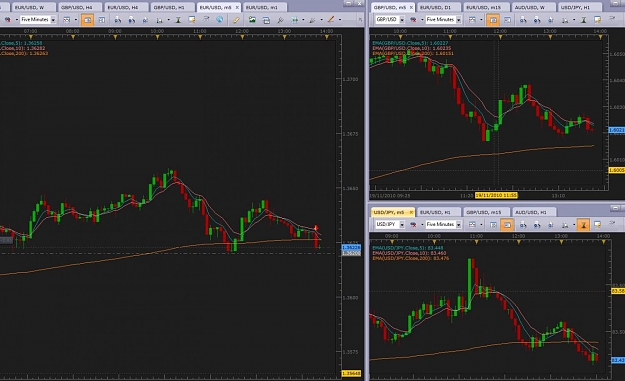Click the 19/11/2010 11:55 time marker label
The width and height of the screenshot is (625, 381).
coord(496,195)
